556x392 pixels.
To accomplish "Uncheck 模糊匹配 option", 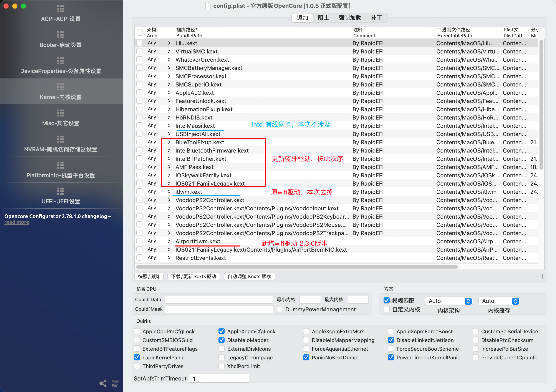I will 387,301.
